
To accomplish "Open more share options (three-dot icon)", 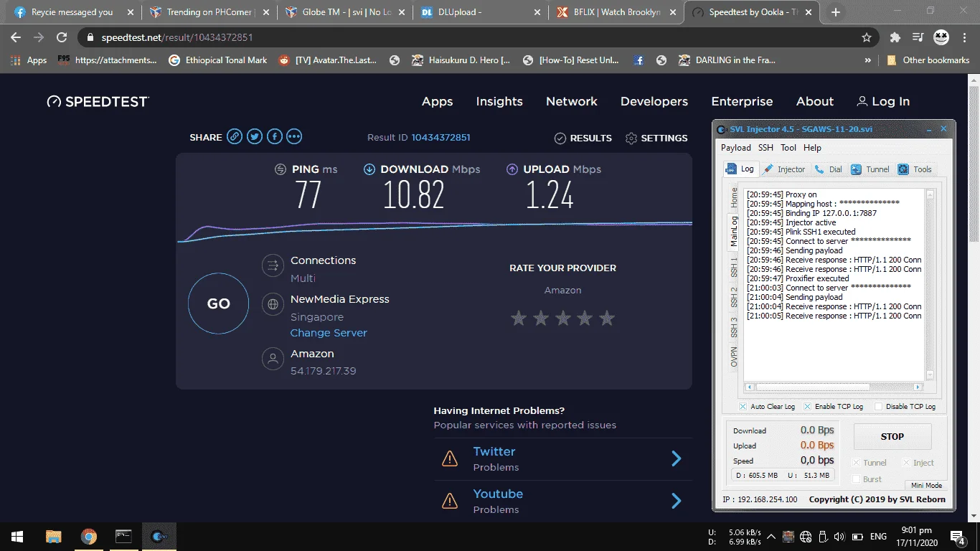I will tap(294, 137).
